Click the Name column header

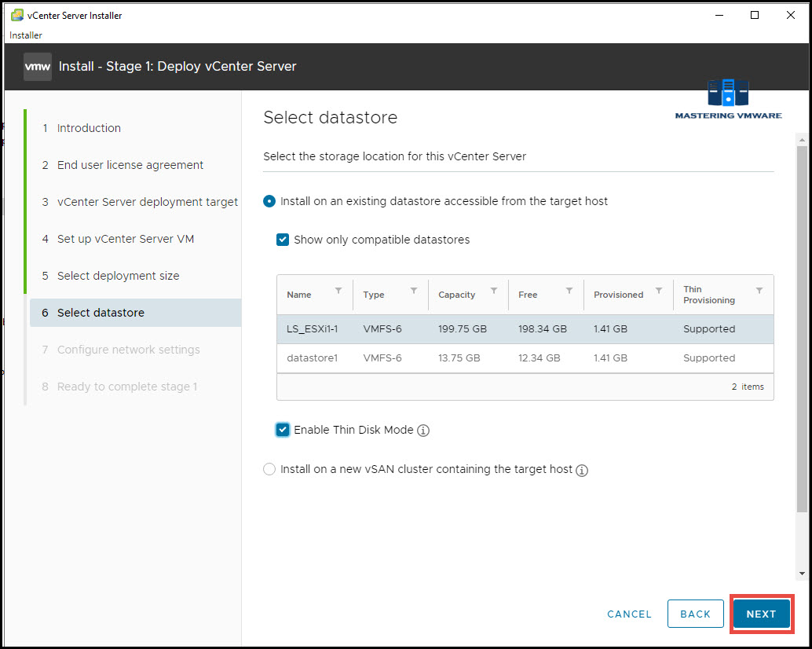(x=298, y=295)
